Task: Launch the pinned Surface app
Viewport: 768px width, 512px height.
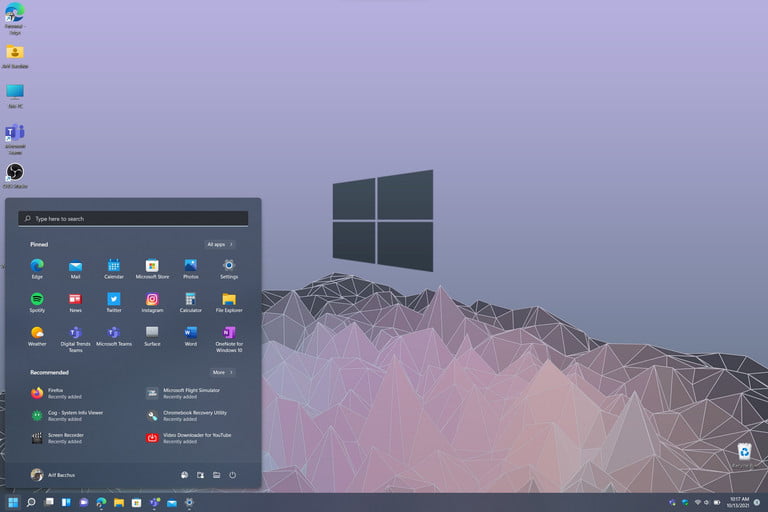Action: pos(152,336)
